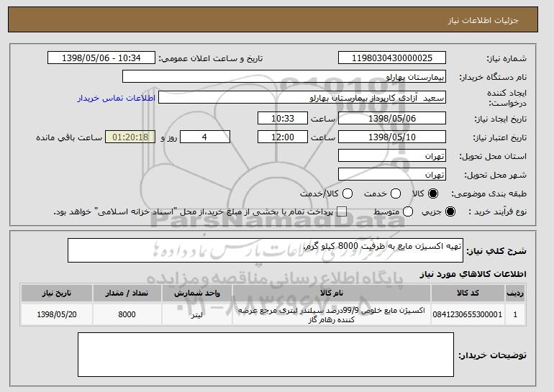Click the واحد شمارش column header
The image size is (554, 392).
pyautogui.click(x=197, y=293)
